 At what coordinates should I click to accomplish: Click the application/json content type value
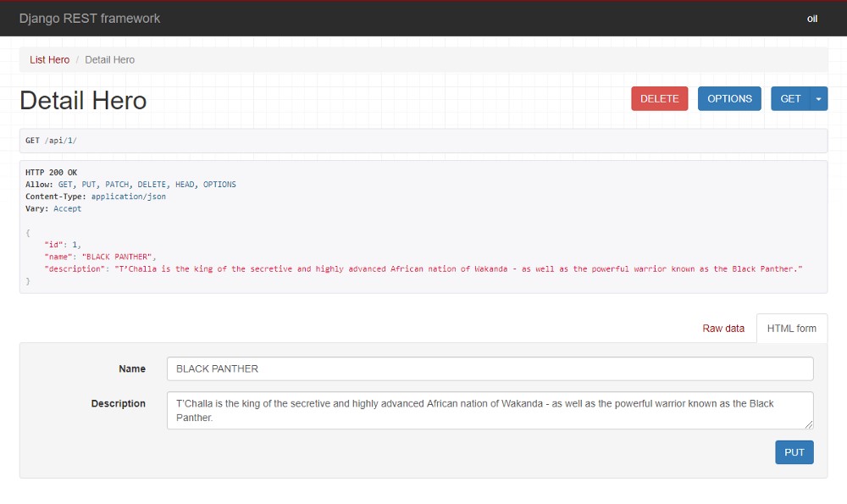129,197
